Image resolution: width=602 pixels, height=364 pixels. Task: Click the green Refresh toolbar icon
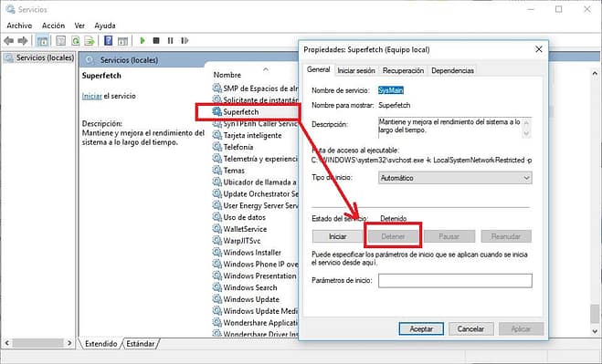click(76, 41)
